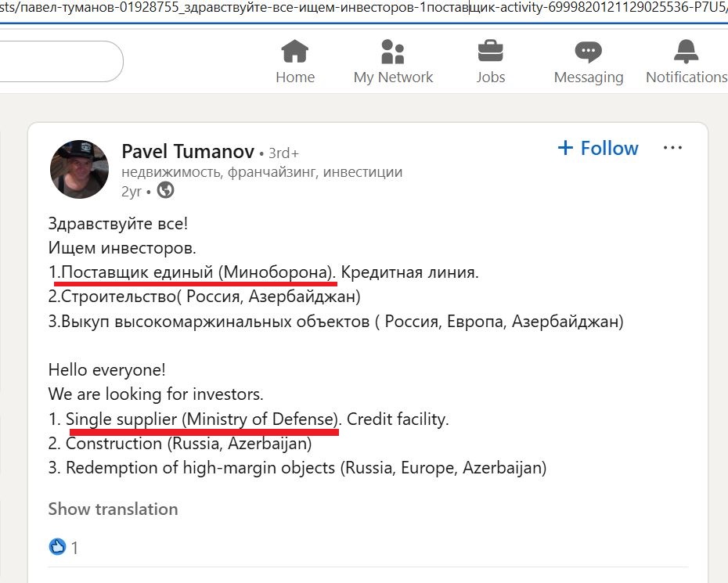The image size is (728, 583).
Task: Click the globe visibility icon under the name
Action: 165,190
